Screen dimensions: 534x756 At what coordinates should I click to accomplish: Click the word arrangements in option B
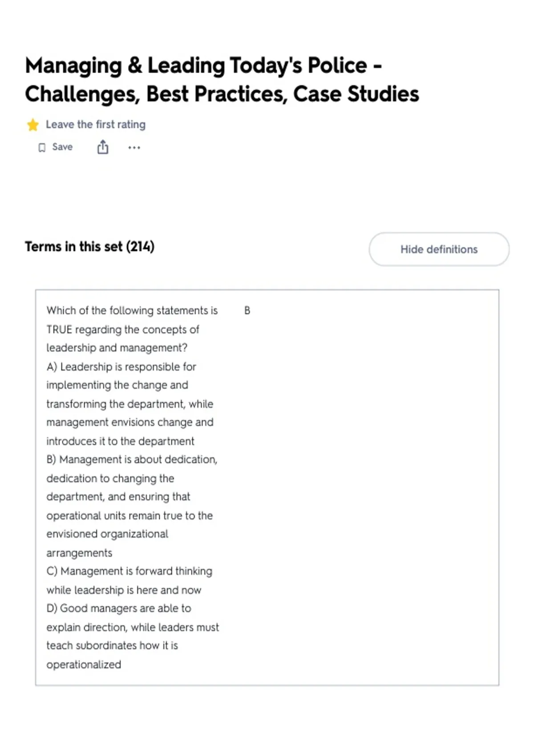79,553
